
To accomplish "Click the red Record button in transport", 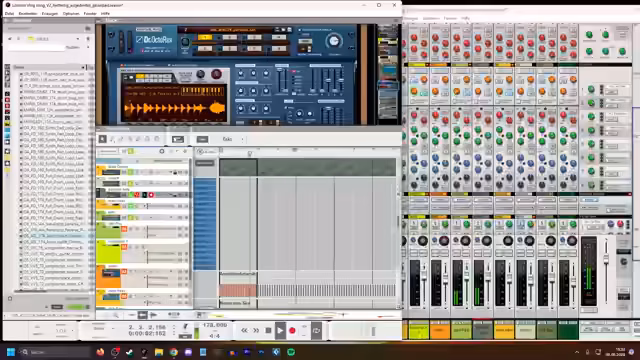I will click(292, 331).
